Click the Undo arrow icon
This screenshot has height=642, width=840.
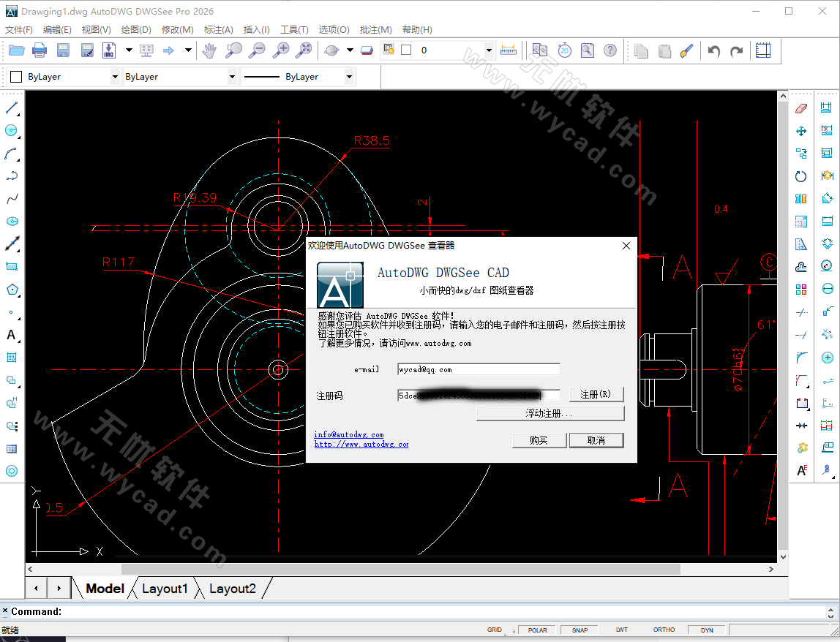tap(714, 51)
